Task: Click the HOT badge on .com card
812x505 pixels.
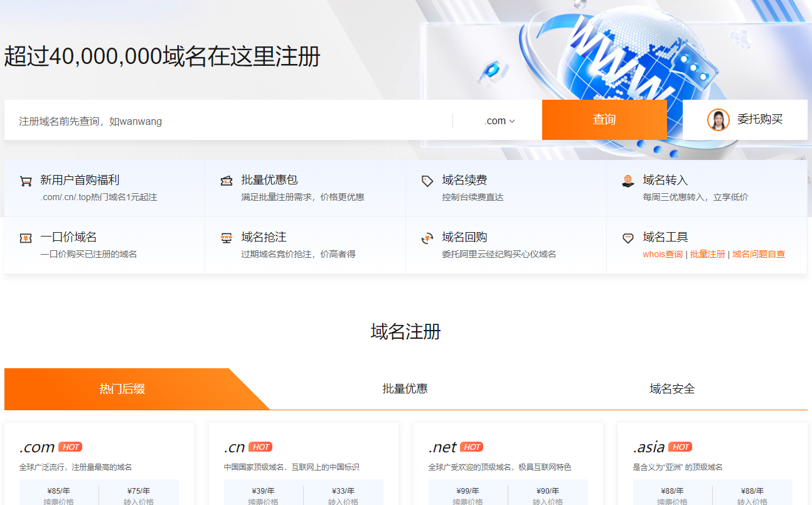Action: click(x=70, y=447)
